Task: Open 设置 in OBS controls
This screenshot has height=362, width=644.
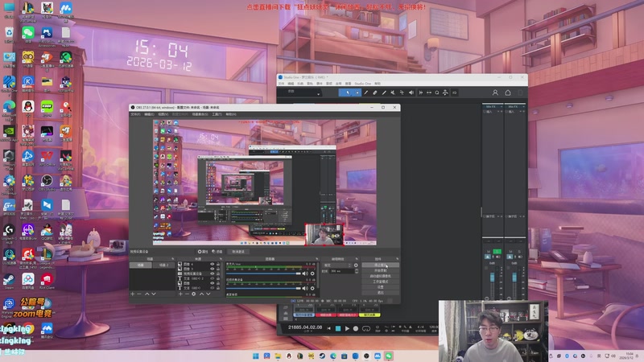Action: [x=378, y=287]
